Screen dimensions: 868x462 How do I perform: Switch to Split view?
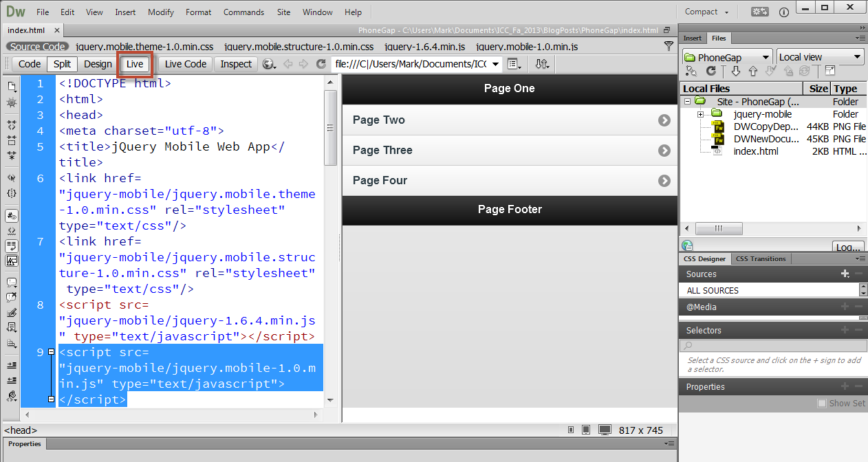click(62, 64)
